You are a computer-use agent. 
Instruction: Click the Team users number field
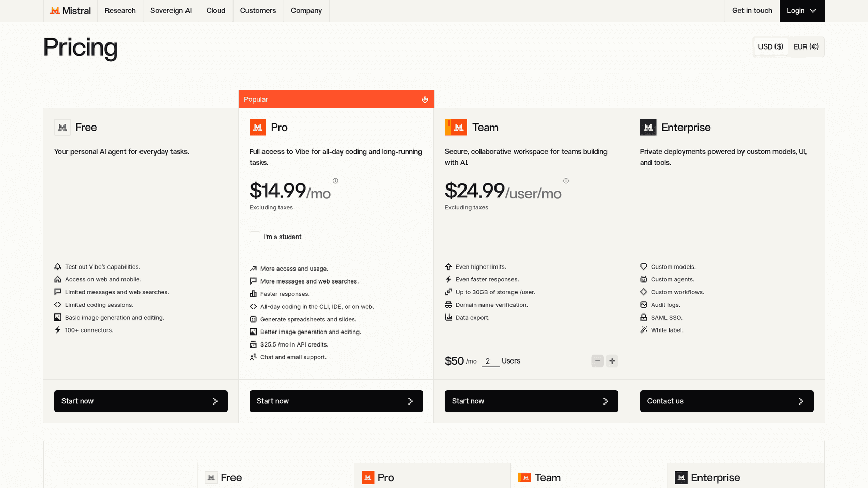pos(491,361)
